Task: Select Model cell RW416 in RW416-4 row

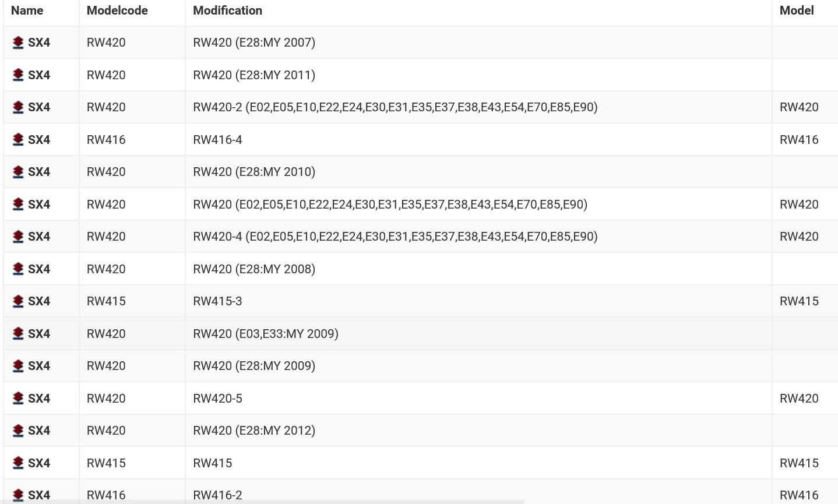Action: [x=805, y=140]
